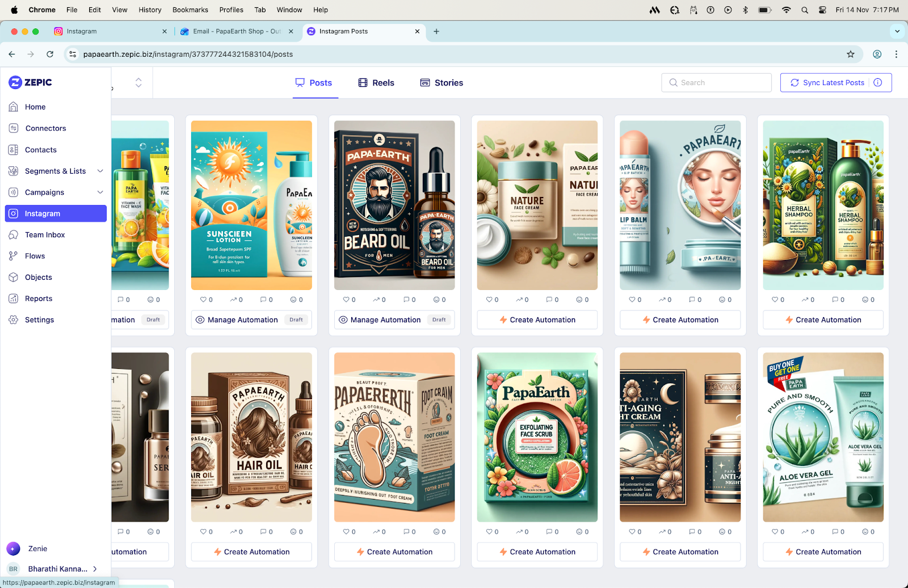Create Automation for Anti-Aging Night Cream post
Image resolution: width=908 pixels, height=588 pixels.
pyautogui.click(x=680, y=552)
